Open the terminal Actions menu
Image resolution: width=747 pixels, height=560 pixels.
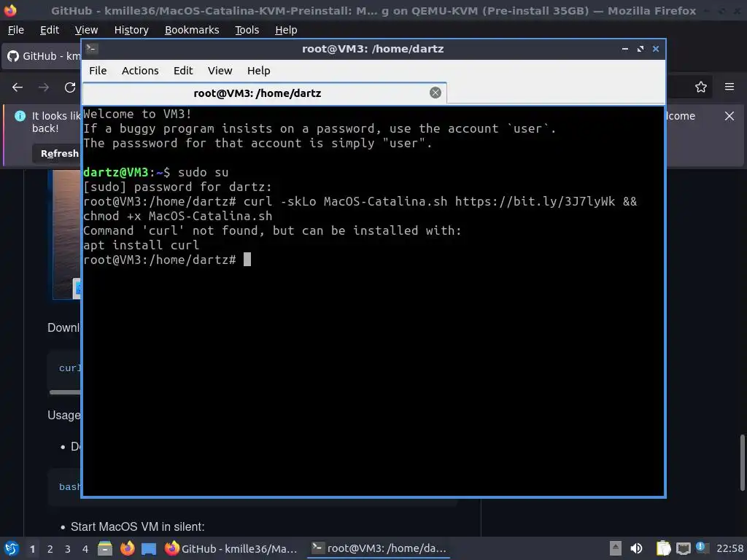click(140, 71)
